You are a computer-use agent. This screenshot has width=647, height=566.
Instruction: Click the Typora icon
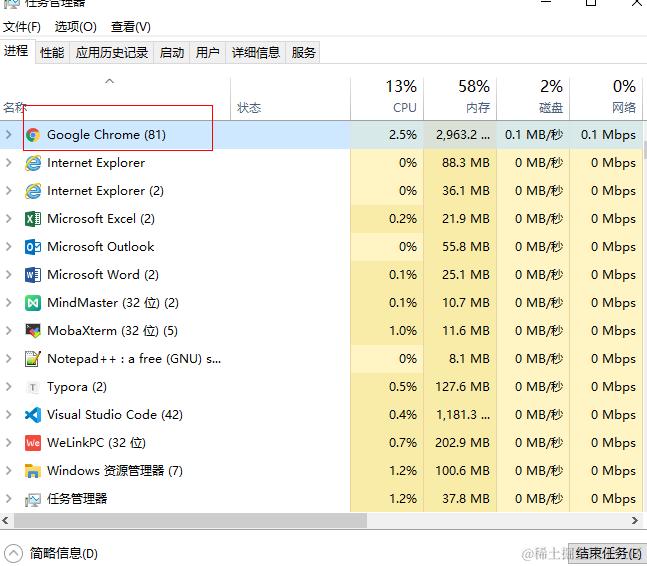(33, 387)
